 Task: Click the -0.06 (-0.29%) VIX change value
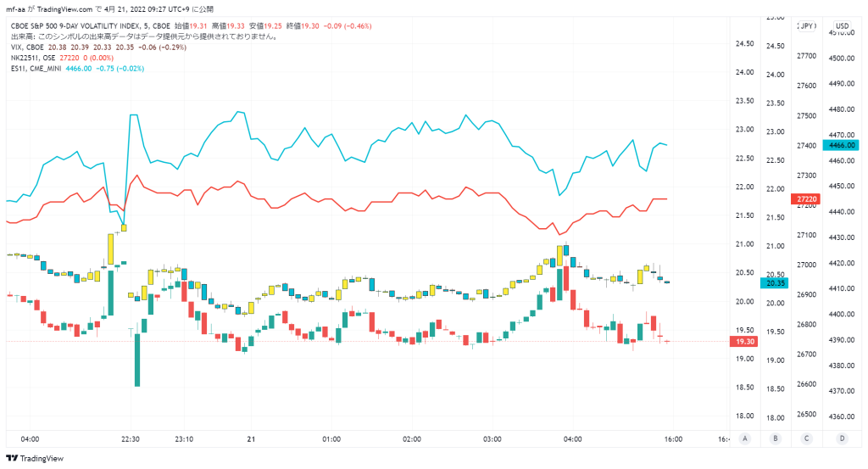(x=162, y=47)
